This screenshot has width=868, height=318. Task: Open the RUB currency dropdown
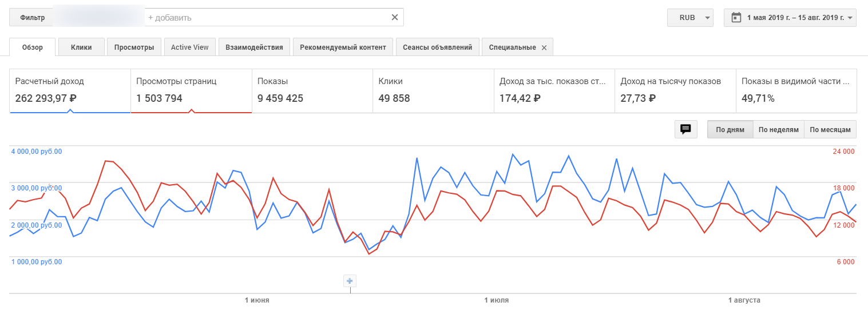click(x=690, y=17)
